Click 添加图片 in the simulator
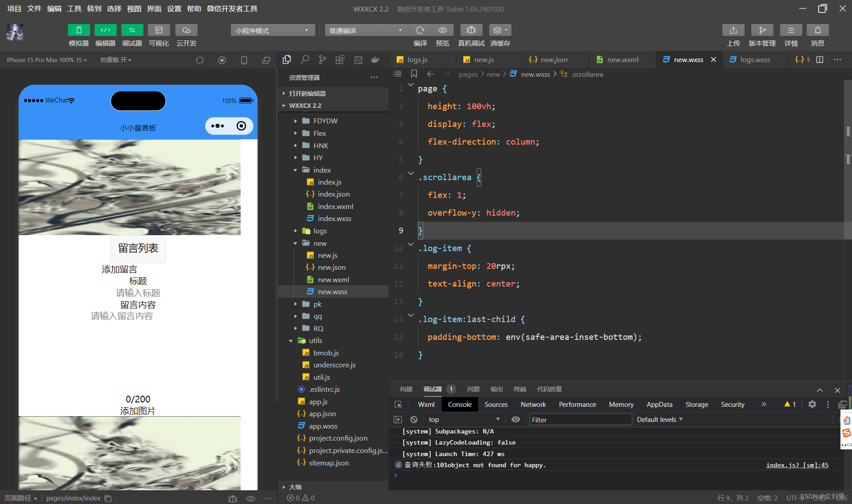The height and width of the screenshot is (504, 852). (138, 411)
